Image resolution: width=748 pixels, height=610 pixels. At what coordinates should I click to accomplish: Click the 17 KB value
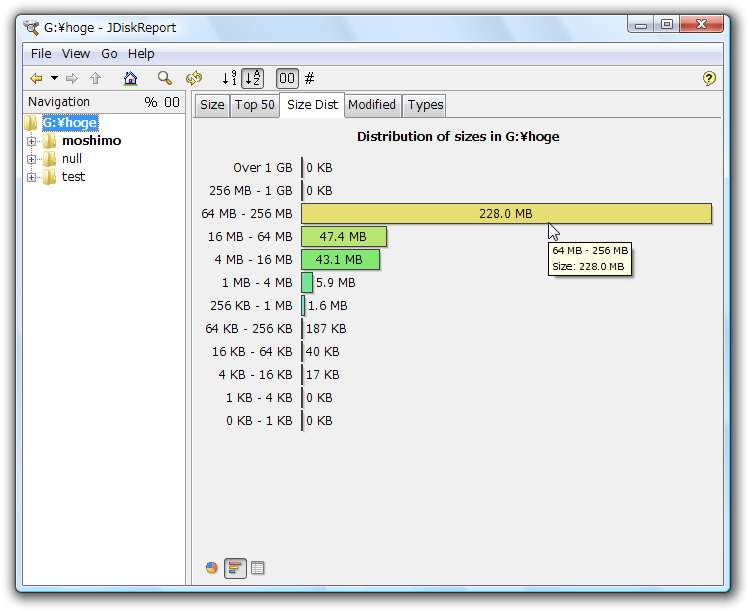pos(322,374)
